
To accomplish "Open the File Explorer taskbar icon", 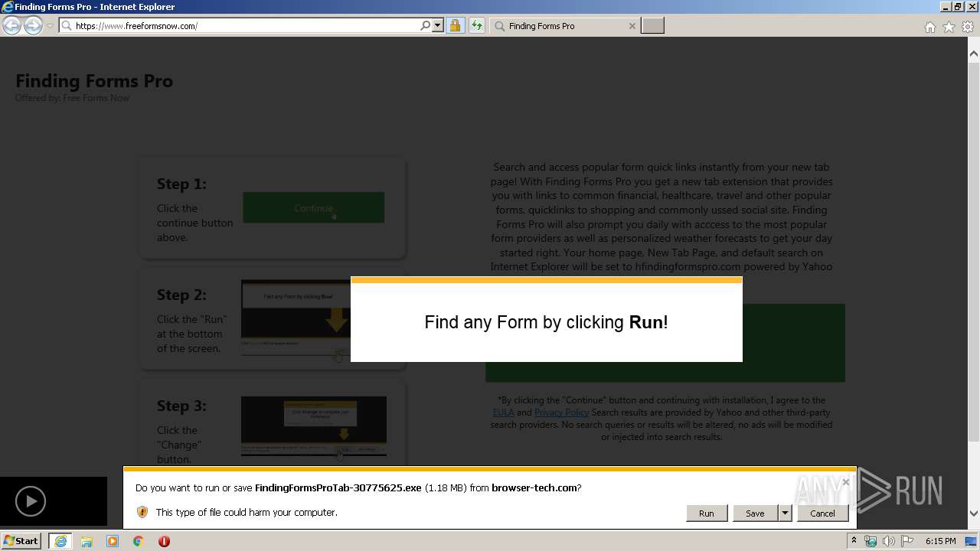I will (x=87, y=541).
